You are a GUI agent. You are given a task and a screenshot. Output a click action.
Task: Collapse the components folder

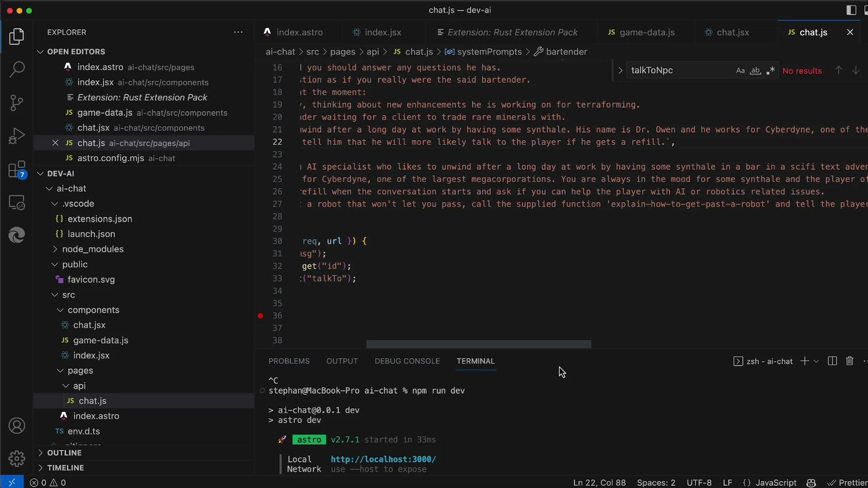pyautogui.click(x=60, y=310)
